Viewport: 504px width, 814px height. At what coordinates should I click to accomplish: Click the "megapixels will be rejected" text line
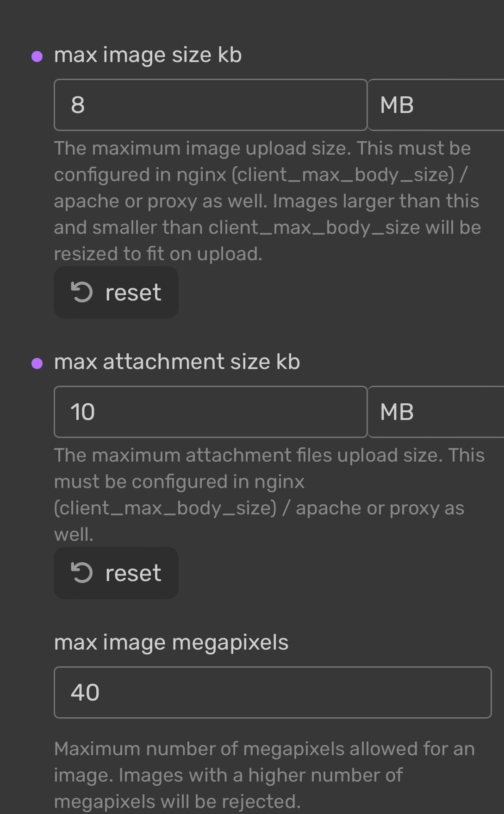coord(177,801)
